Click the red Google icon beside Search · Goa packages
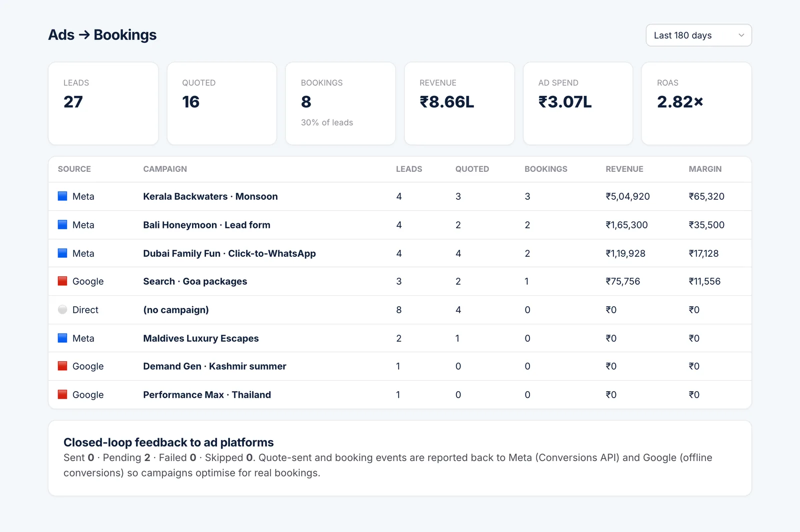Image resolution: width=800 pixels, height=532 pixels. (x=62, y=281)
